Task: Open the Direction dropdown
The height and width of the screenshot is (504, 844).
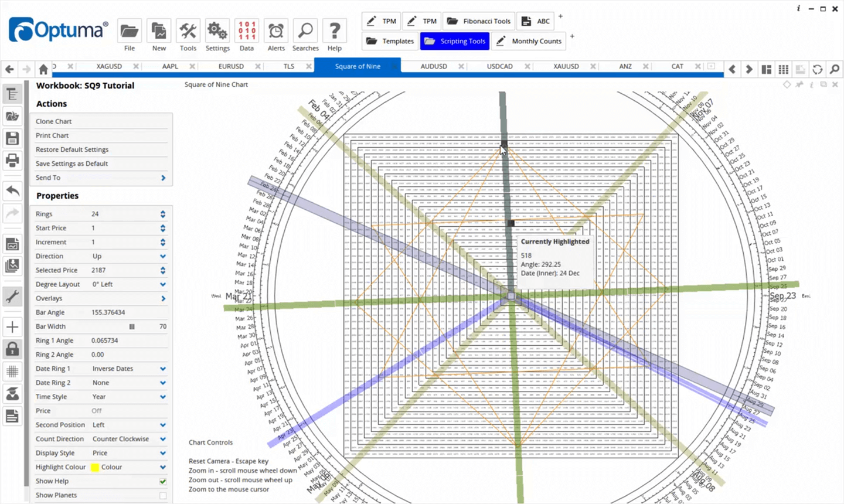Action: tap(162, 256)
